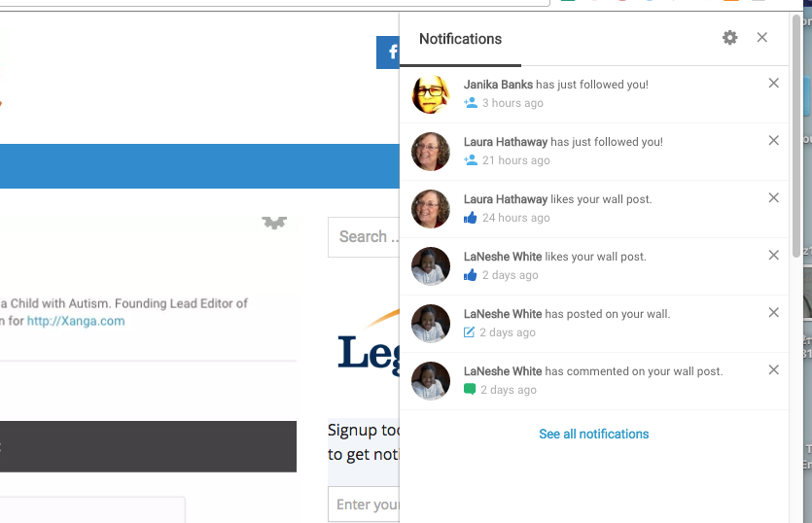Click the thumbs-up icon in LaNeshe's like notification
812x523 pixels.
(471, 275)
